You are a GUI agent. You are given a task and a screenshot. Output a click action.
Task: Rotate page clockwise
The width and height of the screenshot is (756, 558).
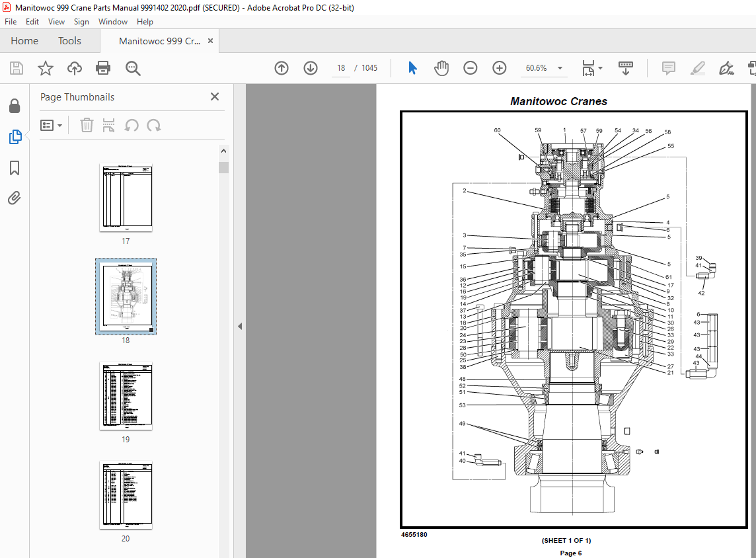[154, 126]
